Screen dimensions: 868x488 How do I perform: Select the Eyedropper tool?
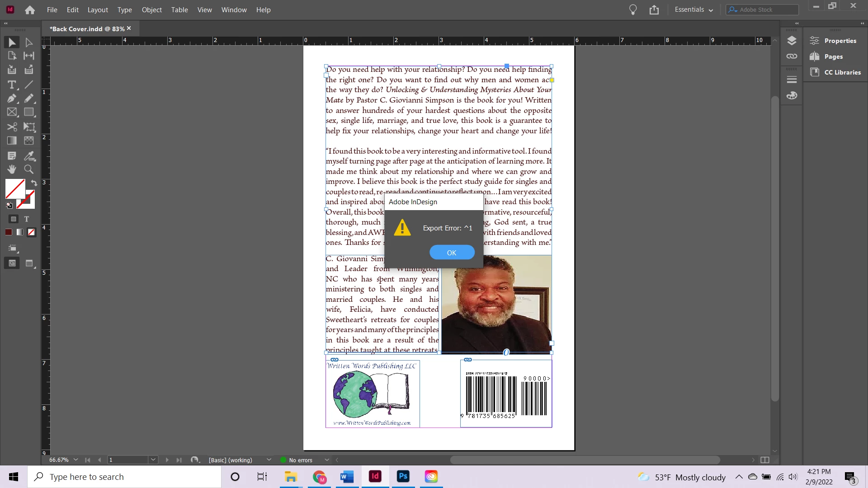coord(29,156)
